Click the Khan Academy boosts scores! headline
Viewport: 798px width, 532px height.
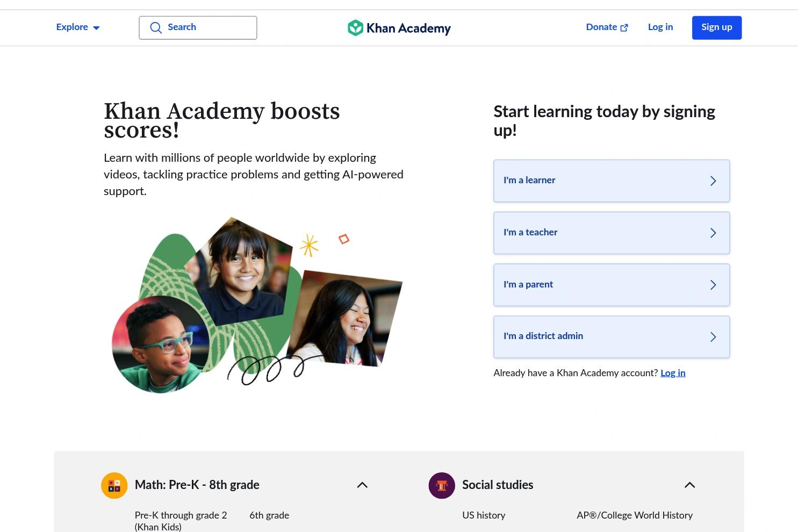pyautogui.click(x=222, y=120)
